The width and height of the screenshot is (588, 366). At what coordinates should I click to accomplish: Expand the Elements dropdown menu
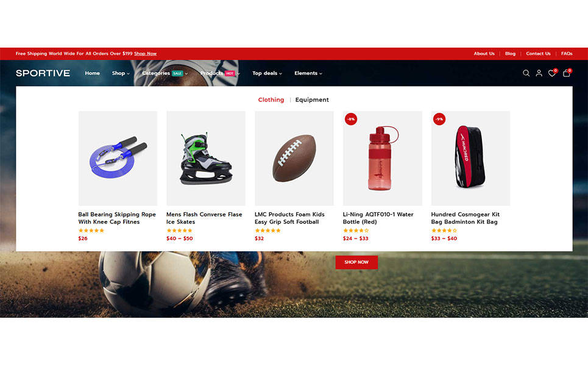pos(308,73)
